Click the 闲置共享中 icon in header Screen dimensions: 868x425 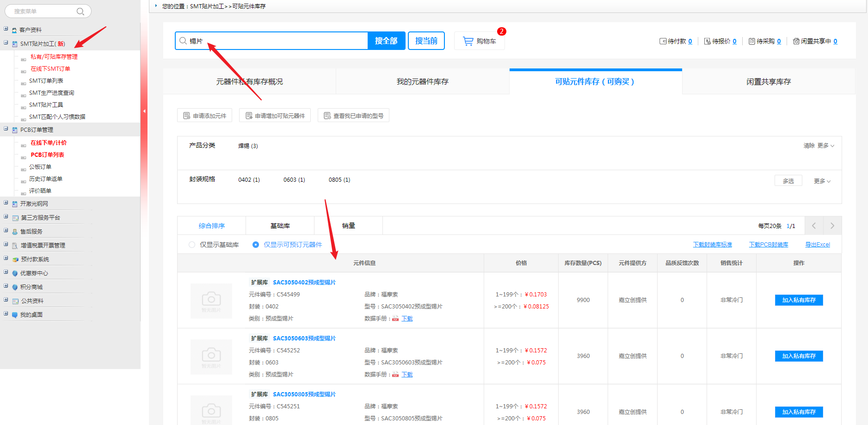pyautogui.click(x=796, y=41)
